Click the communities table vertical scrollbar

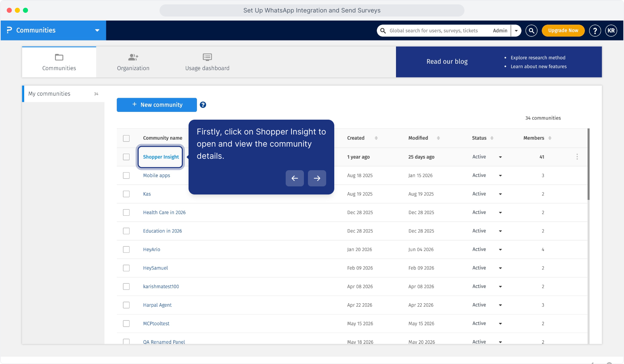(x=589, y=164)
